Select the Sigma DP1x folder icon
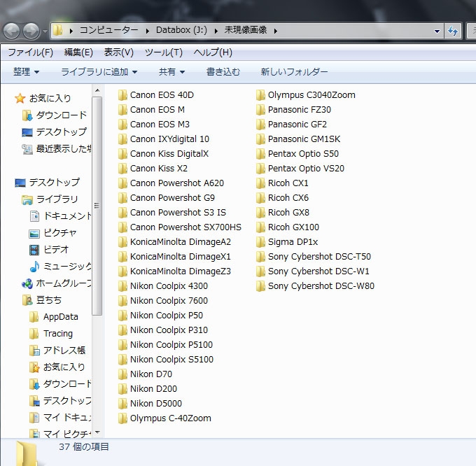The image size is (476, 466). click(x=260, y=242)
